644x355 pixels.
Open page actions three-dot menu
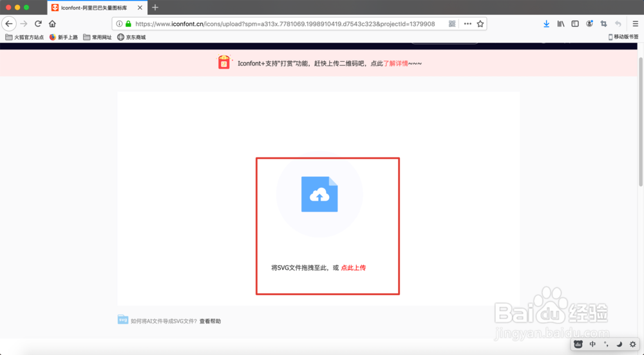468,24
